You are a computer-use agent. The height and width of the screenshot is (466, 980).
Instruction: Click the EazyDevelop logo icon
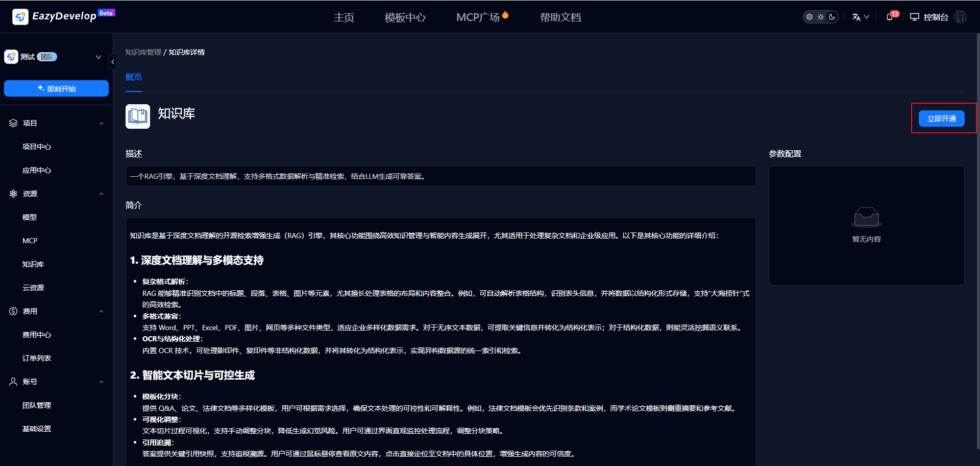pos(20,17)
